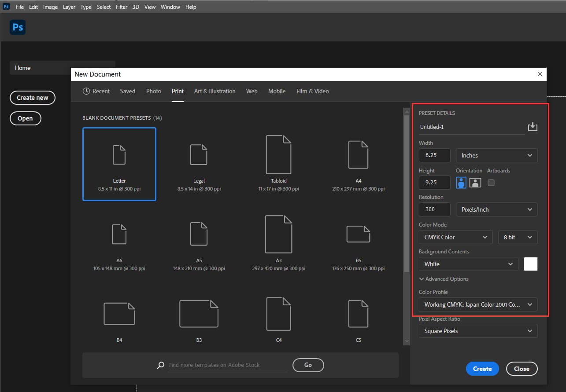Image resolution: width=566 pixels, height=392 pixels.
Task: Select the Legal preset icon
Action: pos(199,155)
